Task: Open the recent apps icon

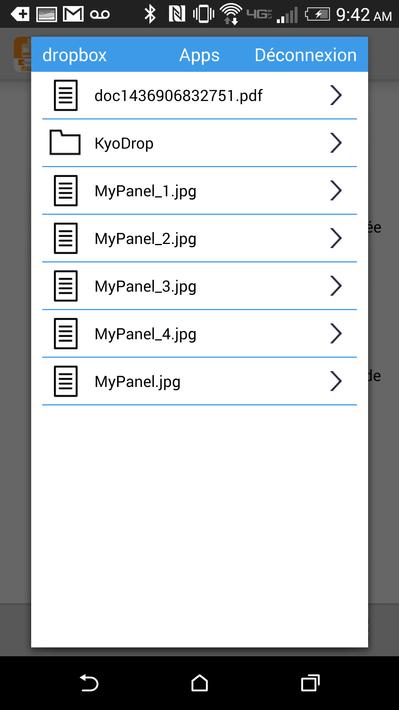Action: [x=310, y=683]
